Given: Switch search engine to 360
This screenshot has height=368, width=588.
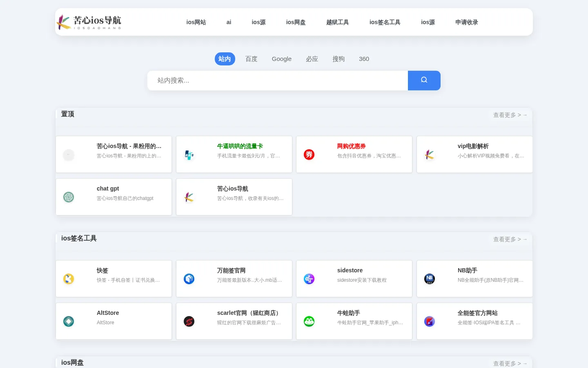Looking at the screenshot, I should coord(364,59).
